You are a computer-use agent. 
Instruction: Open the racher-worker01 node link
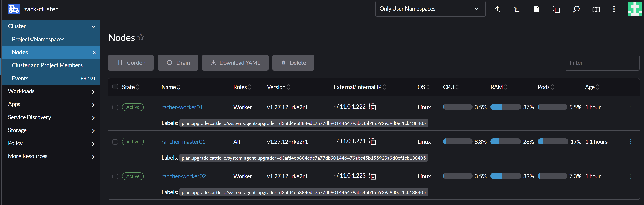click(182, 107)
